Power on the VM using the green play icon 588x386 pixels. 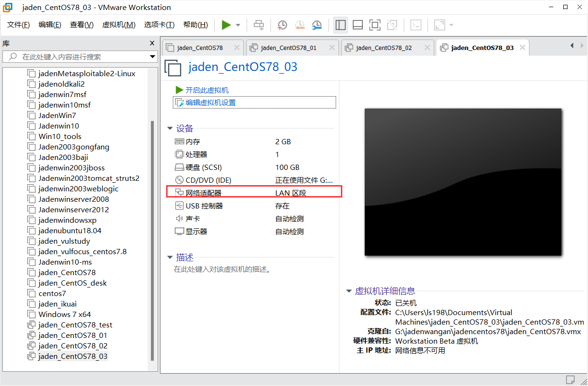pos(226,25)
